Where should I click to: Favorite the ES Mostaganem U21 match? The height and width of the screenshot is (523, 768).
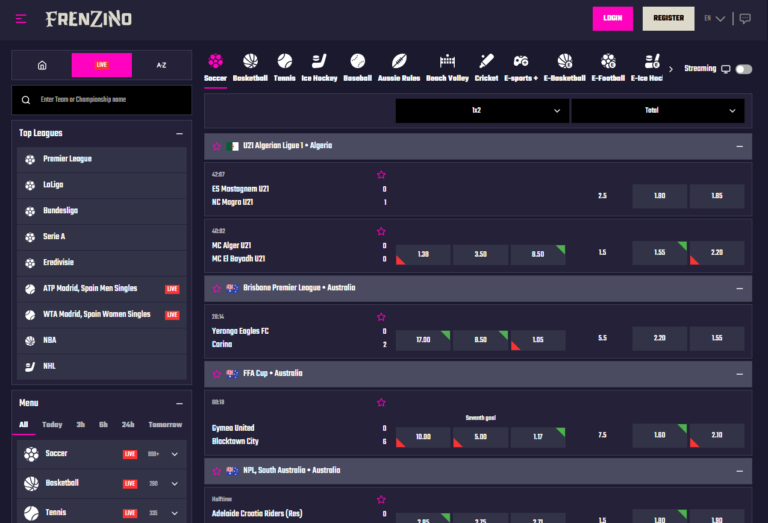(381, 175)
